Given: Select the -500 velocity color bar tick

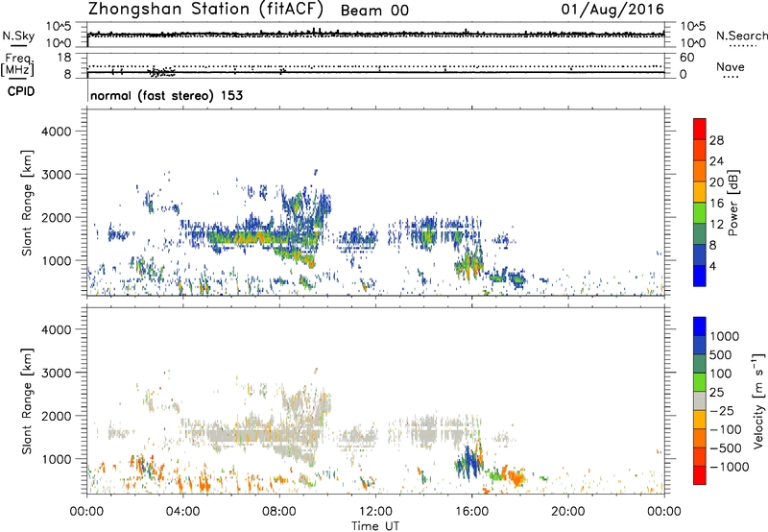Looking at the screenshot, I should coord(726,447).
